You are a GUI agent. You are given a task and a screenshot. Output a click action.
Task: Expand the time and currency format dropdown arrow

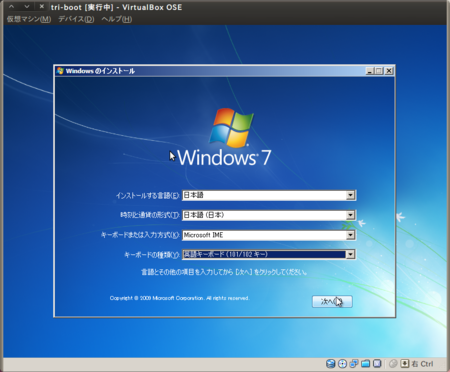pyautogui.click(x=350, y=215)
